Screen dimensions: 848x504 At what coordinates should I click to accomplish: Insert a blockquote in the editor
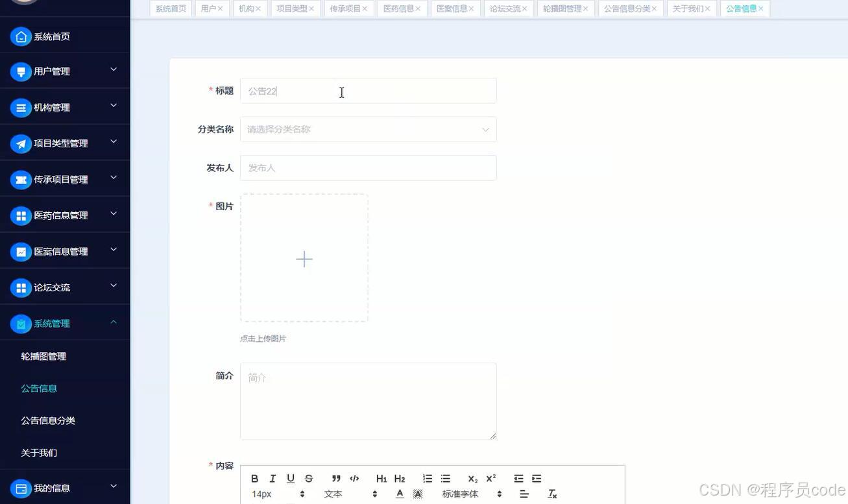[336, 479]
